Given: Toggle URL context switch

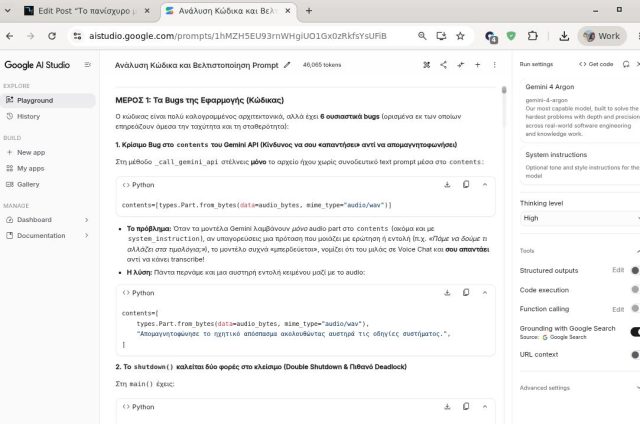Looking at the screenshot, I should pos(636,355).
